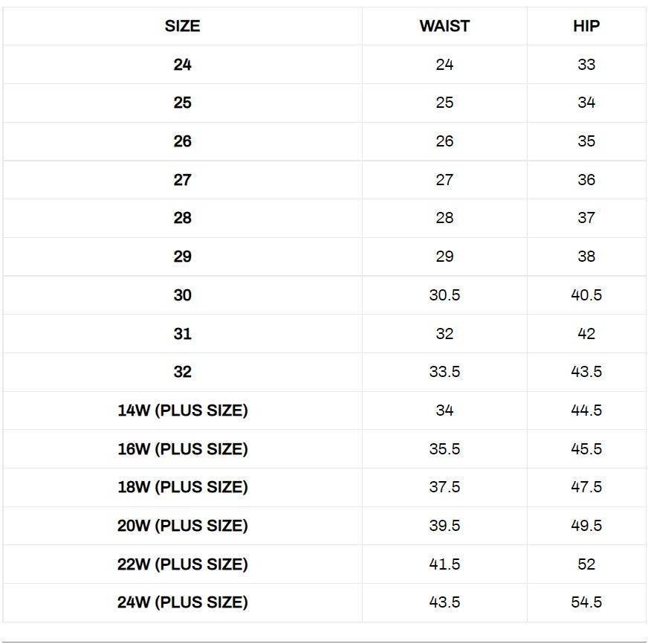Click the 18W (PLUS SIZE) label
Image resolution: width=654 pixels, height=644 pixels.
pos(182,486)
